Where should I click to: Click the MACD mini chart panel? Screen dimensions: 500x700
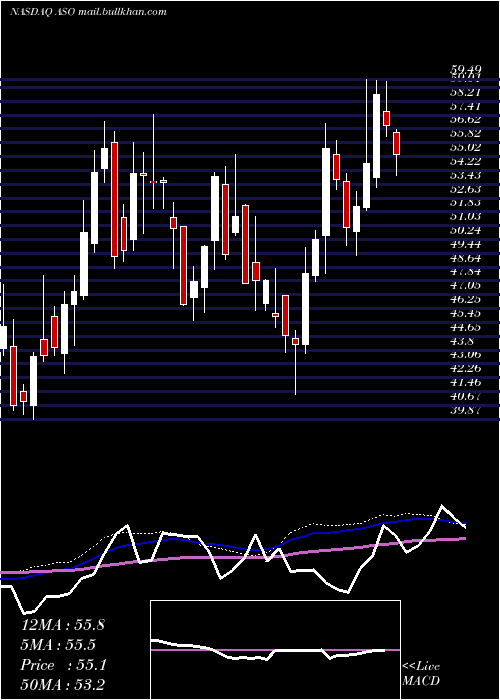point(275,650)
